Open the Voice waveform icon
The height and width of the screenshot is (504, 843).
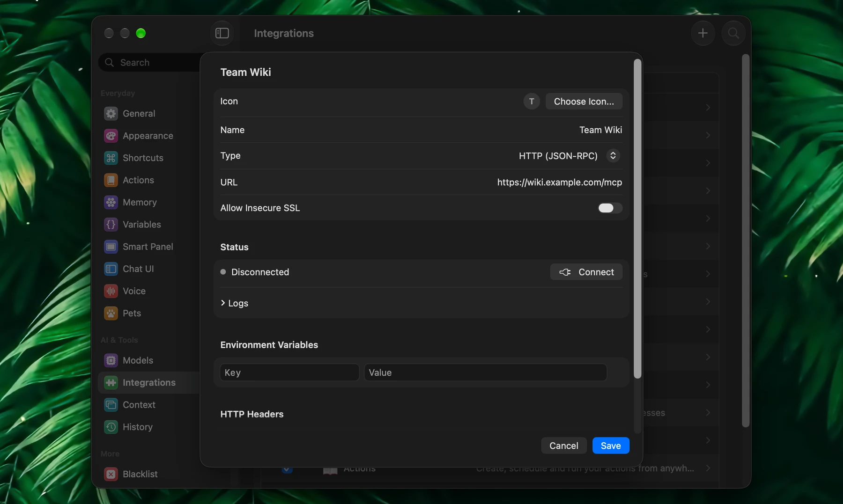[x=111, y=291]
